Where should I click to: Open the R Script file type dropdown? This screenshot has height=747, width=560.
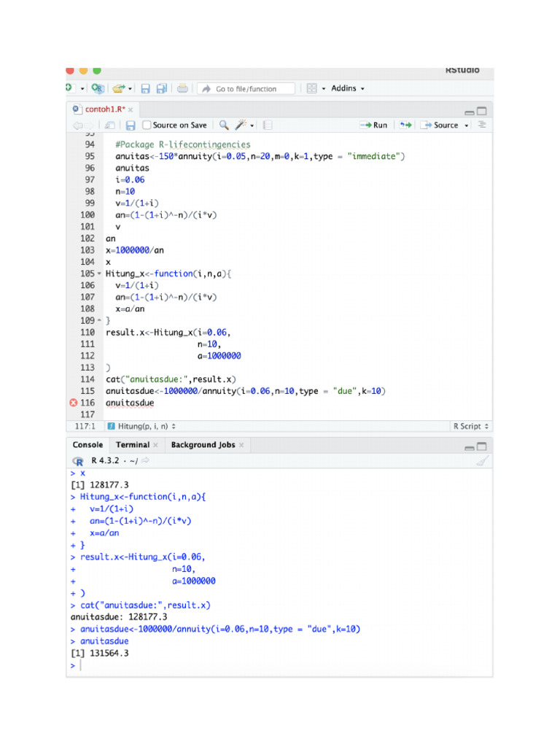[471, 426]
